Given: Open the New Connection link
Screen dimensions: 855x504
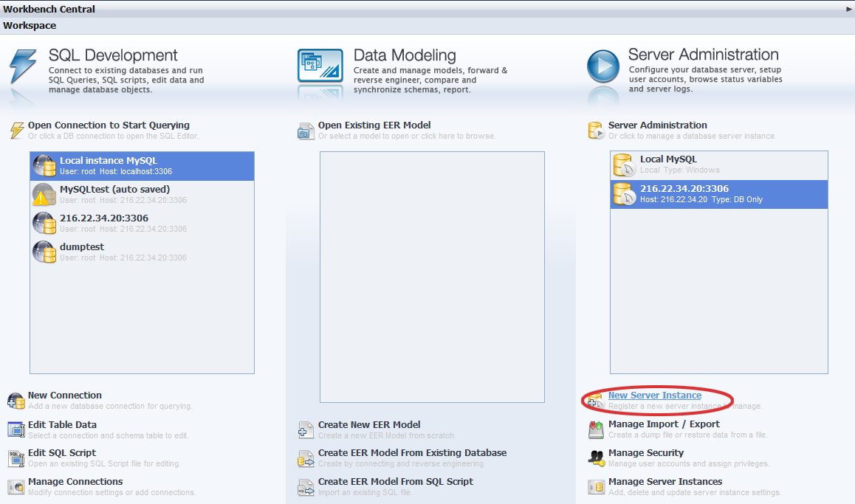Looking at the screenshot, I should click(x=65, y=395).
